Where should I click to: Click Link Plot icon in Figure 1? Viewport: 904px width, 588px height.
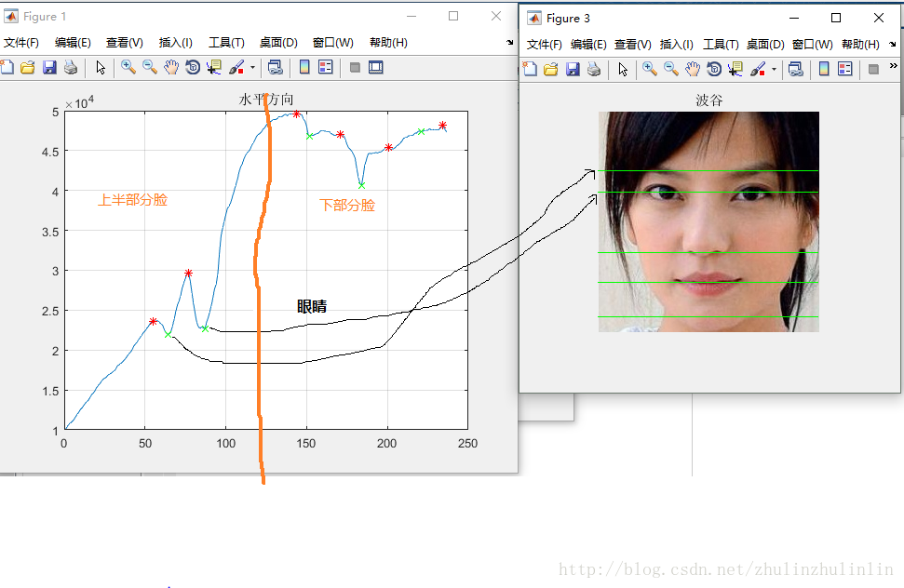tap(276, 67)
